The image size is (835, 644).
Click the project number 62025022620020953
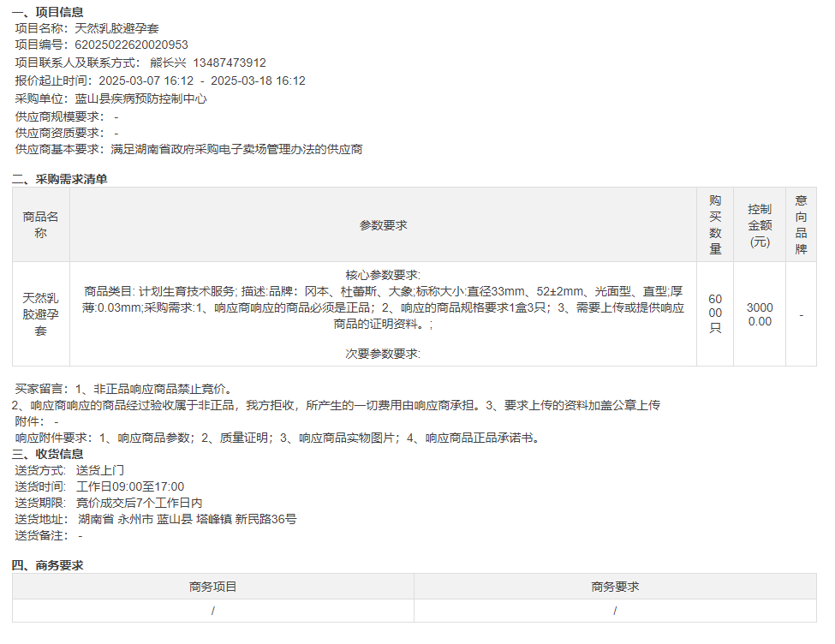tap(131, 45)
